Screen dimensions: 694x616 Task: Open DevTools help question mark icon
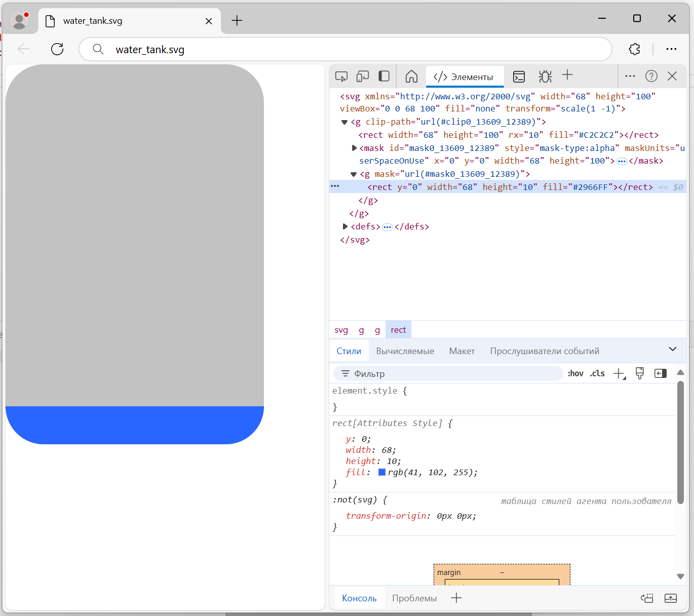(651, 76)
